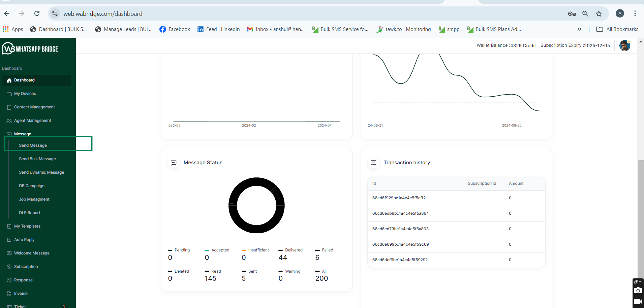The height and width of the screenshot is (308, 644).
Task: Go forward using browser forward arrow
Action: pos(22,13)
